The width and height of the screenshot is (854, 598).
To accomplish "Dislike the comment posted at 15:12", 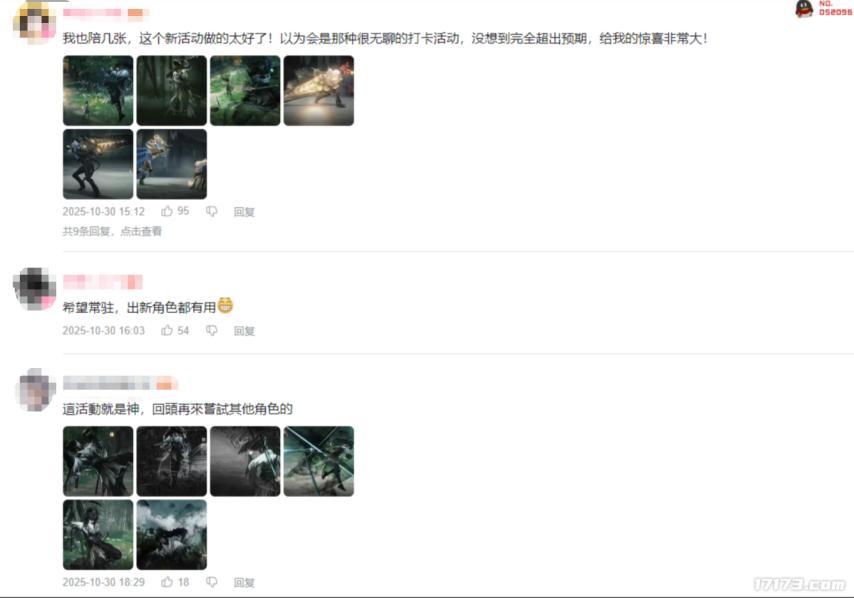I will (x=212, y=211).
